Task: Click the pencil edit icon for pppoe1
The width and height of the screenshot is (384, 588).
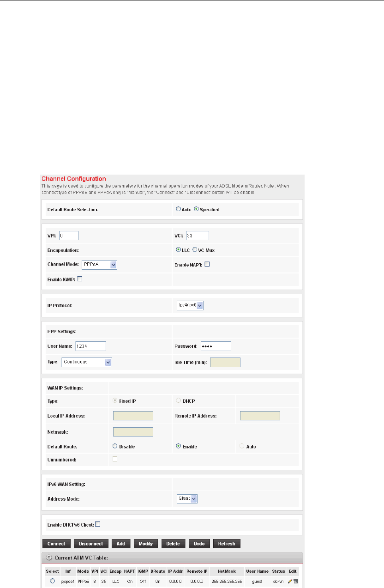Action: coord(290,581)
